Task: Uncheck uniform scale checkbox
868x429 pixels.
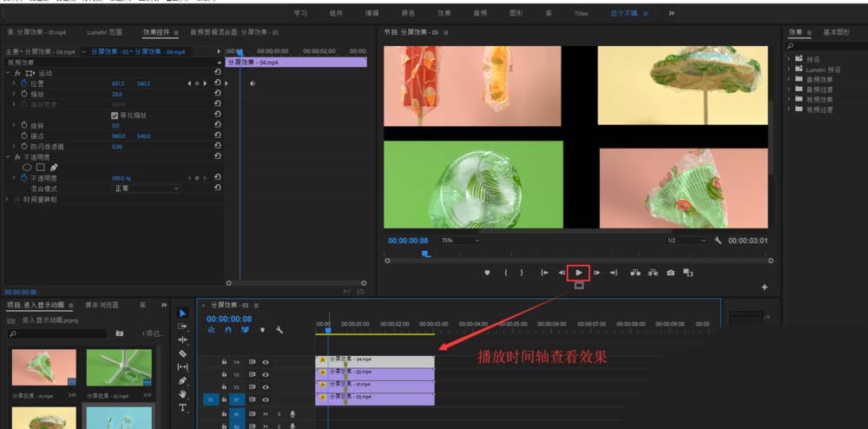Action: 115,115
